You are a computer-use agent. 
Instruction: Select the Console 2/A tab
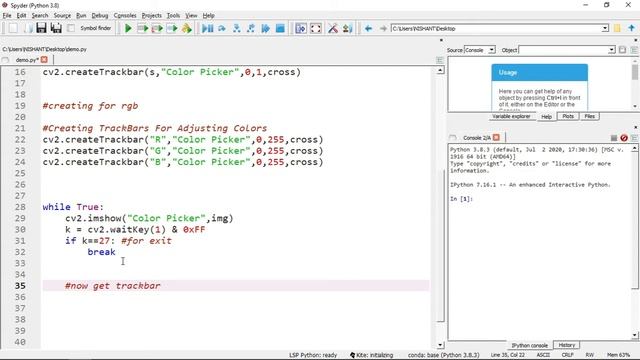tap(477, 138)
